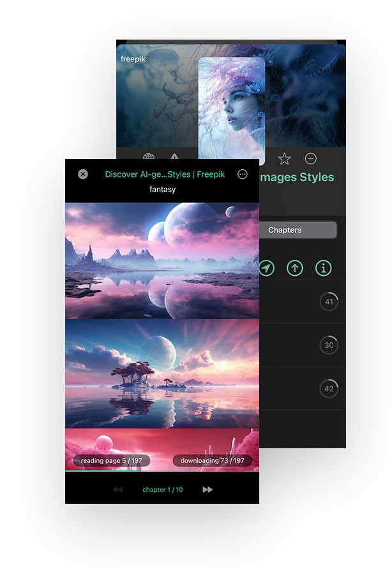Tap the circled up arrow icon
Viewport: 392px width, 567px height.
pos(294,268)
